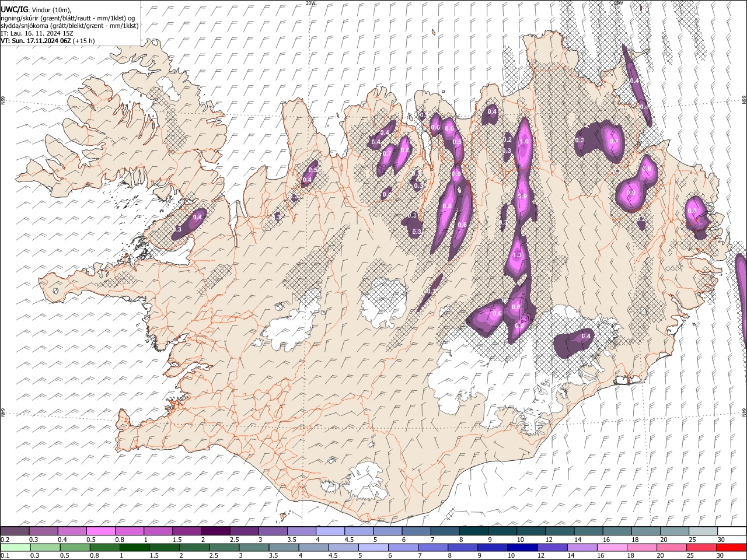Viewport: 747px width, 560px height.
Task: Pick the dark teal 8 swatch in upper legend
Action: pyautogui.click(x=473, y=531)
